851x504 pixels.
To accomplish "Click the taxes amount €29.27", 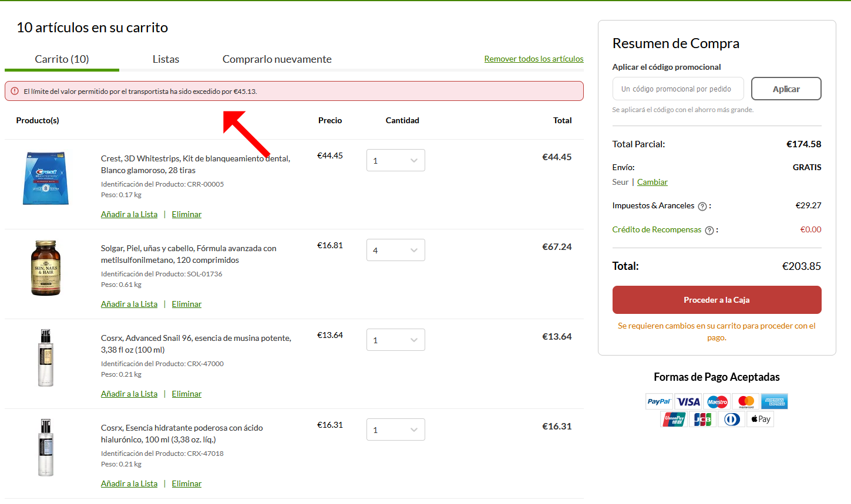I will (808, 205).
